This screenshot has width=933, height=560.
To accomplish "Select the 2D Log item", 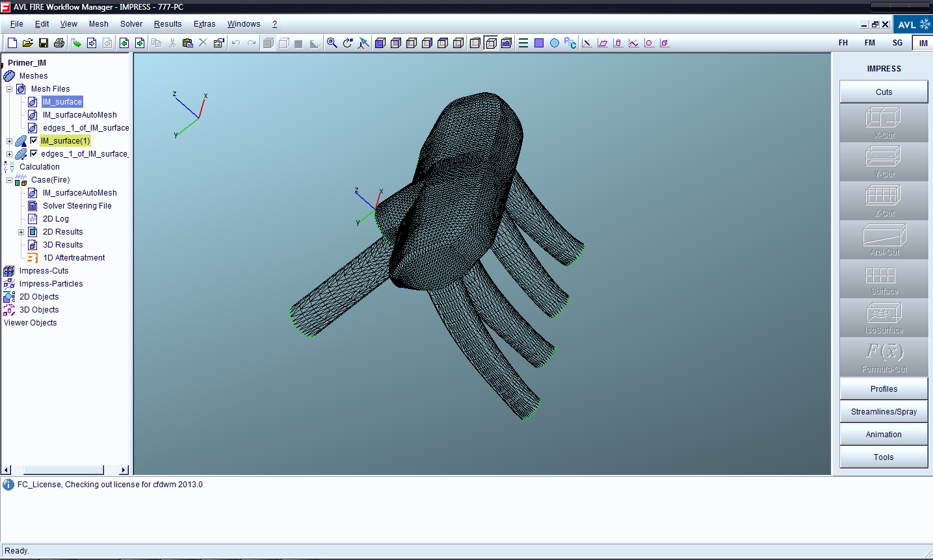I will point(56,219).
